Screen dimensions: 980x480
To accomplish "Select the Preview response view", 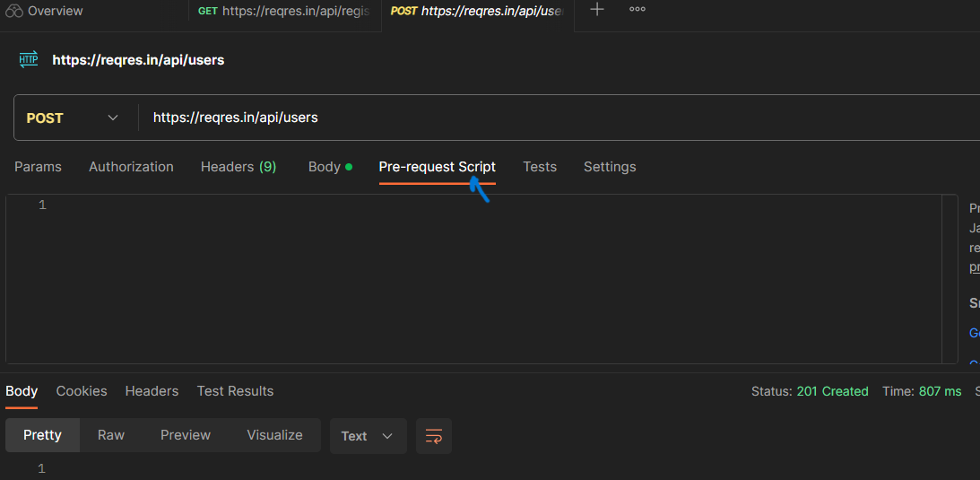I will click(186, 435).
